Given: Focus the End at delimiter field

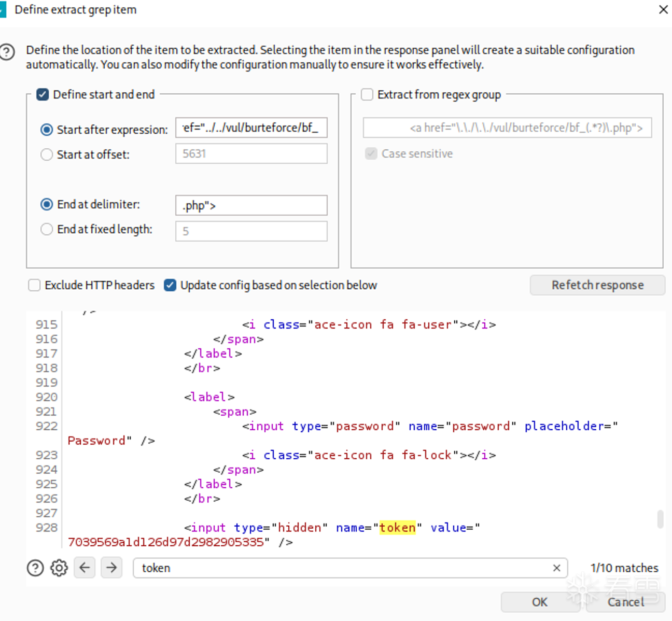Looking at the screenshot, I should (x=251, y=205).
